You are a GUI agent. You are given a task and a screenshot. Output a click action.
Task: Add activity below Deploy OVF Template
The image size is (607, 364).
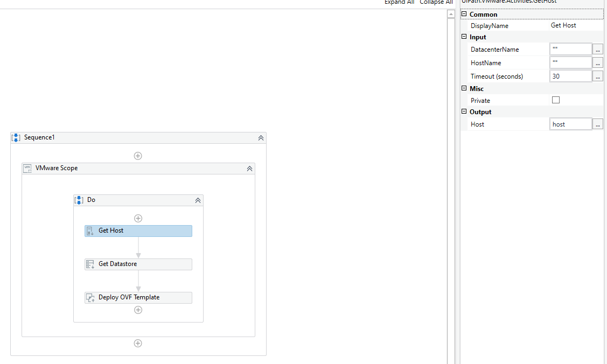[x=138, y=310]
